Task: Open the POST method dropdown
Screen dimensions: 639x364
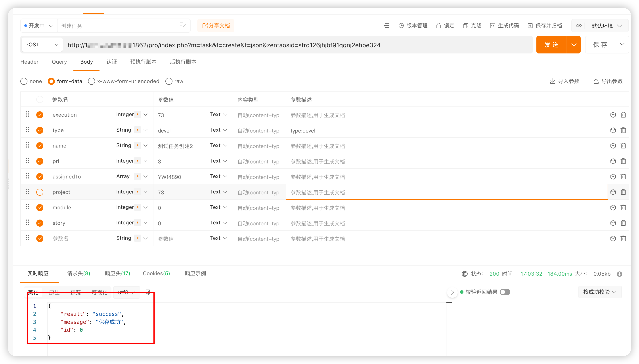Action: tap(42, 45)
